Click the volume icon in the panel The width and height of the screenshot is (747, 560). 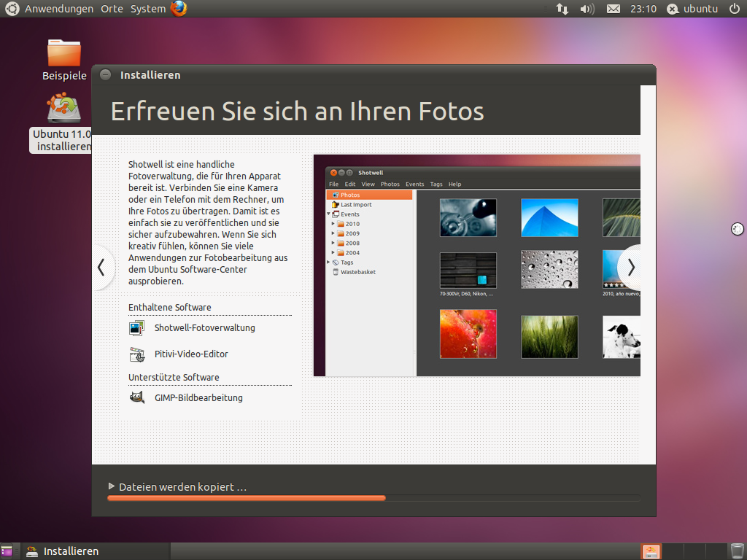(x=587, y=9)
